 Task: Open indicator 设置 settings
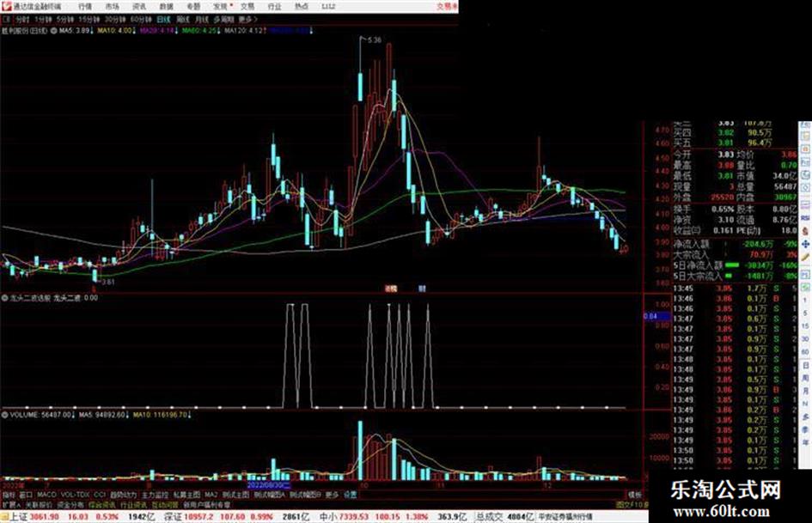pos(351,495)
